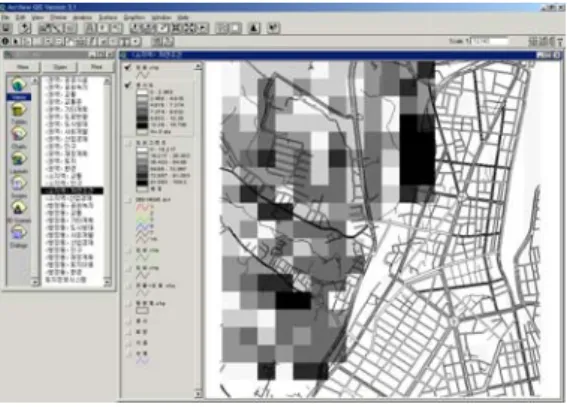Open the Surface menu
Image resolution: width=567 pixels, height=407 pixels.
click(108, 17)
